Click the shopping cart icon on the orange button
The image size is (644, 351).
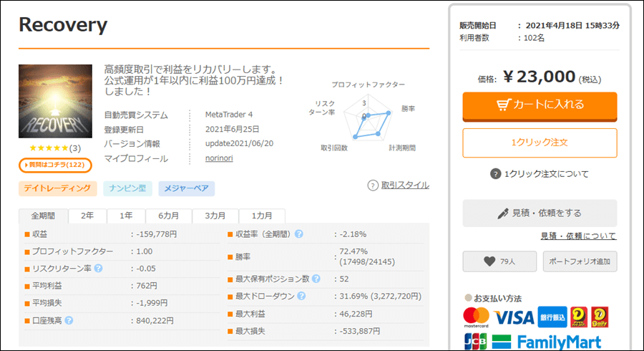[x=504, y=105]
